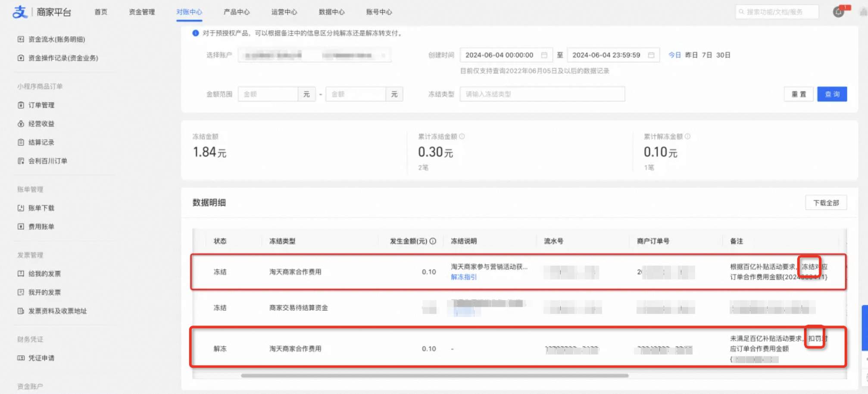The image size is (868, 394).
Task: Open the 冻结类型 selection field
Action: 542,94
